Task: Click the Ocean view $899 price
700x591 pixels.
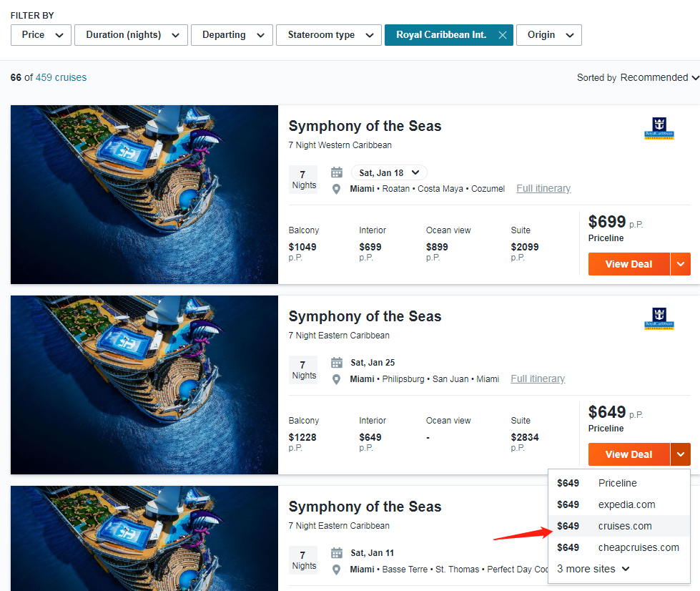Action: tap(437, 247)
